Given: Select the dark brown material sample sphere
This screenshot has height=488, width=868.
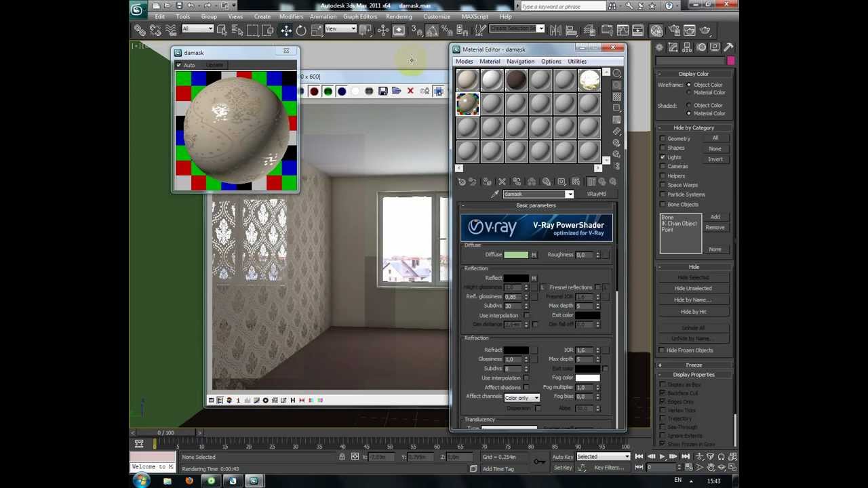Looking at the screenshot, I should coord(516,80).
